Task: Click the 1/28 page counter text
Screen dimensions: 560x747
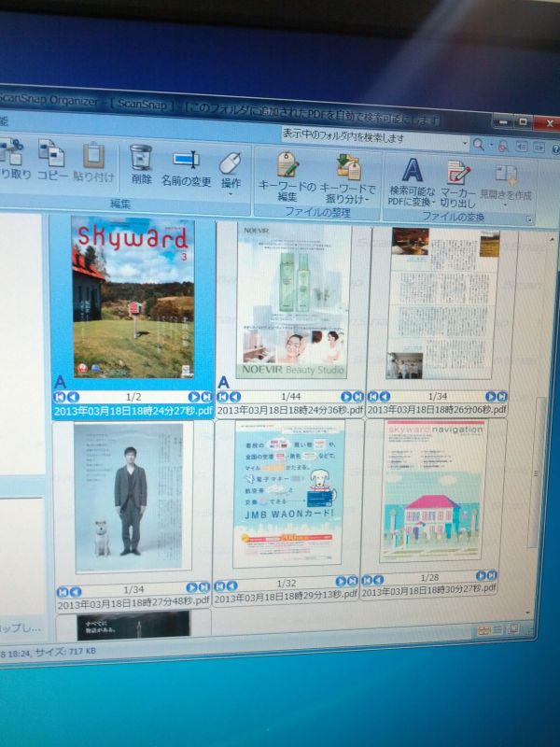Action: click(x=429, y=577)
